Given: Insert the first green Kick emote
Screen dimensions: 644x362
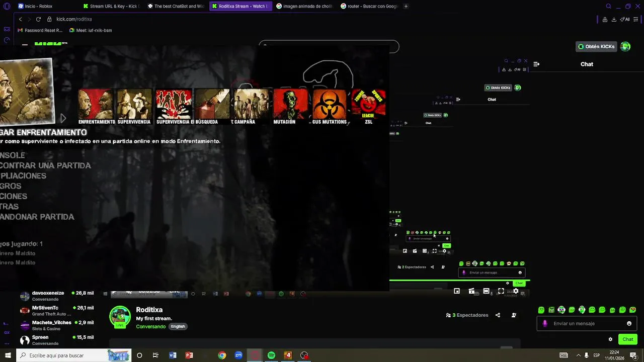Looking at the screenshot, I should pos(541,310).
